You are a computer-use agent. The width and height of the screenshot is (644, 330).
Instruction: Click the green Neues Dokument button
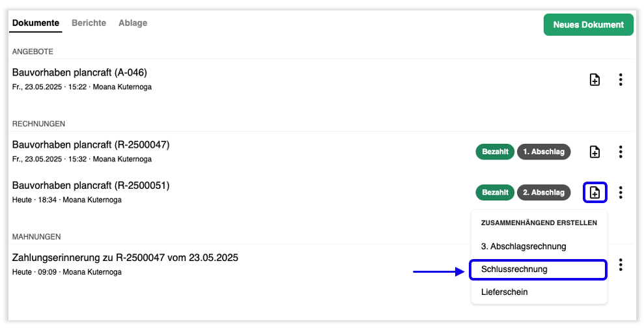[x=588, y=25]
